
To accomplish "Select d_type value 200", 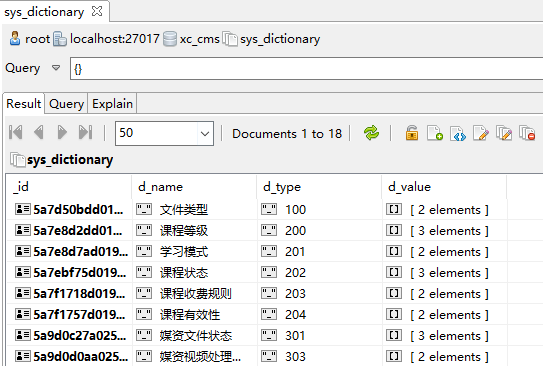I will 295,230.
